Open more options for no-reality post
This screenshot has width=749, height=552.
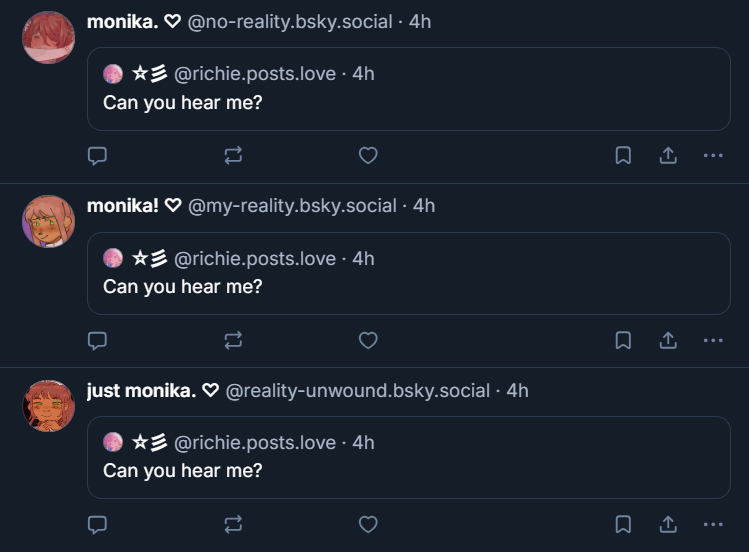click(713, 156)
